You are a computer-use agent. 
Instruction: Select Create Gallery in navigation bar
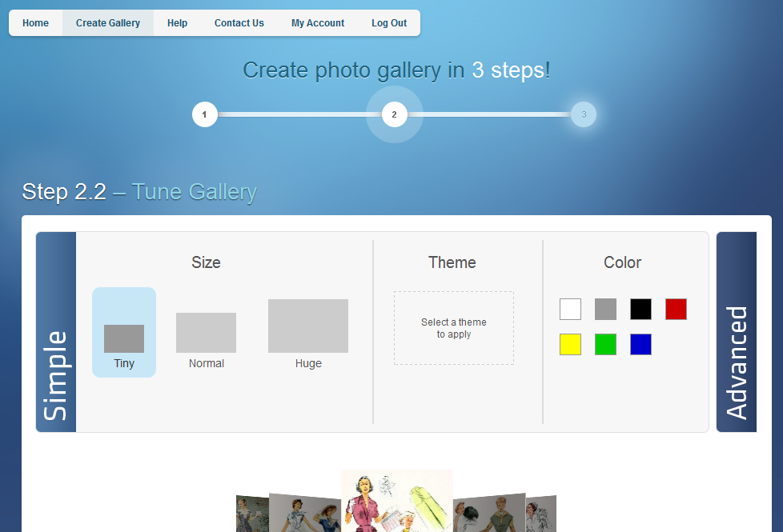click(108, 23)
